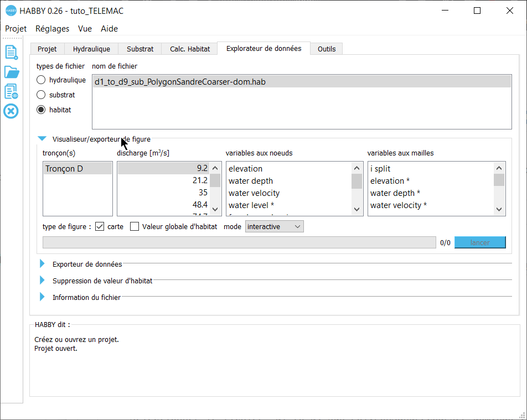Uncheck the carte checkbox
This screenshot has height=420, width=527.
(x=100, y=226)
